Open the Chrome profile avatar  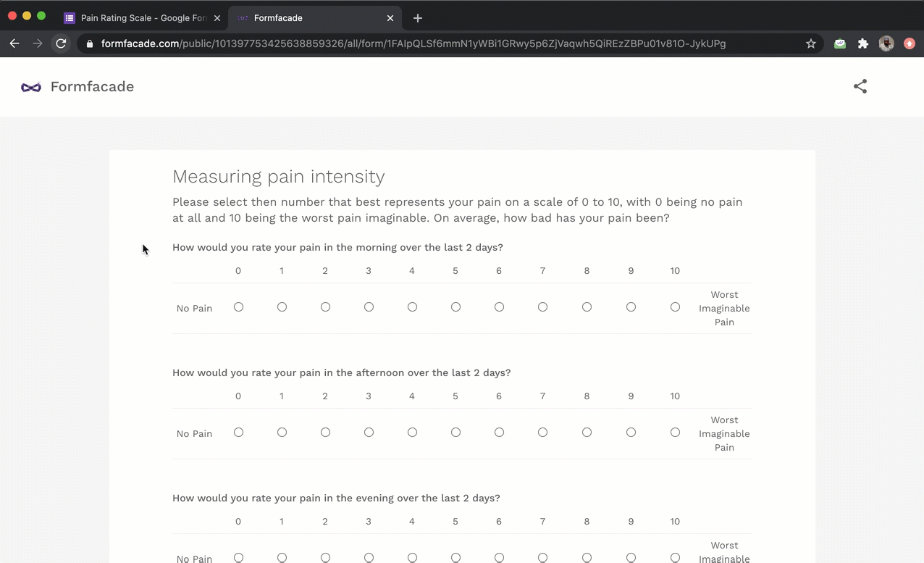[886, 43]
